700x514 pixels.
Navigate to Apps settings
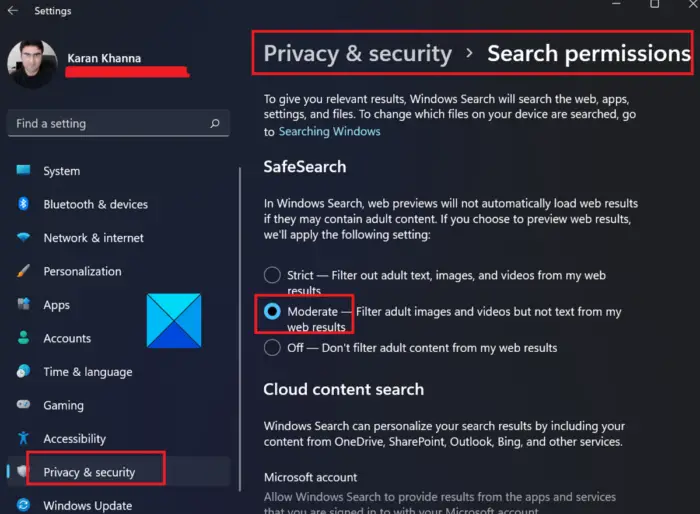click(118, 305)
